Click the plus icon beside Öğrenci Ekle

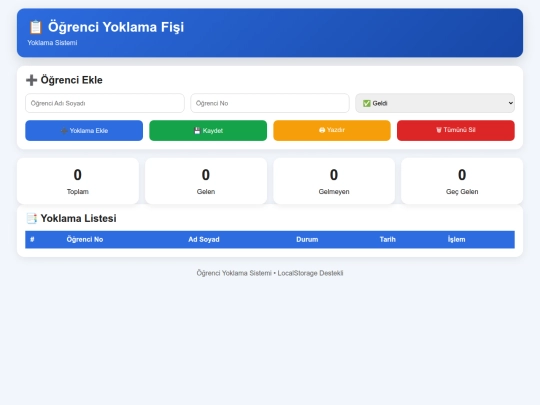coord(31,80)
